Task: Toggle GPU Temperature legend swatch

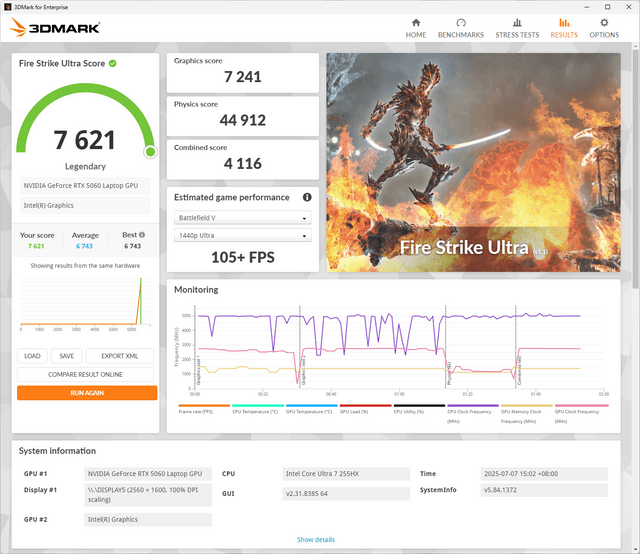Action: click(312, 405)
